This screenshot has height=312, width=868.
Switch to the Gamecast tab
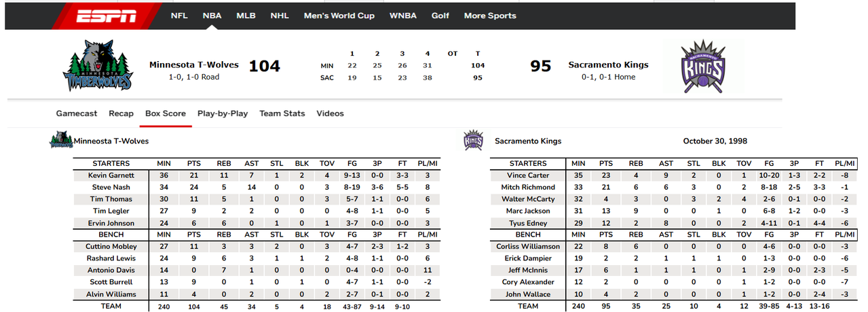(77, 114)
